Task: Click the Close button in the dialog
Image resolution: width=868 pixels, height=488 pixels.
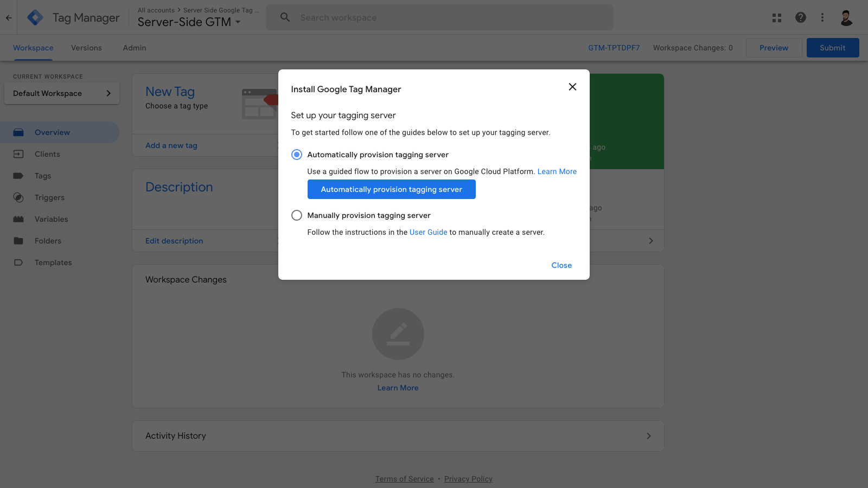Action: (561, 265)
